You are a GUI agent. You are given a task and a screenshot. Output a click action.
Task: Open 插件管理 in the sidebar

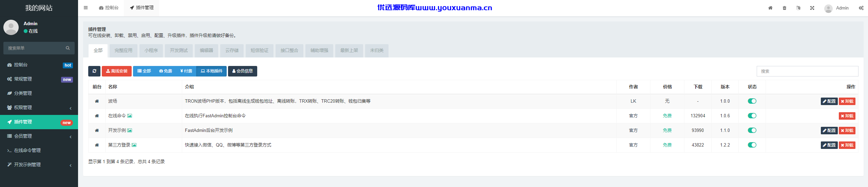click(x=39, y=122)
